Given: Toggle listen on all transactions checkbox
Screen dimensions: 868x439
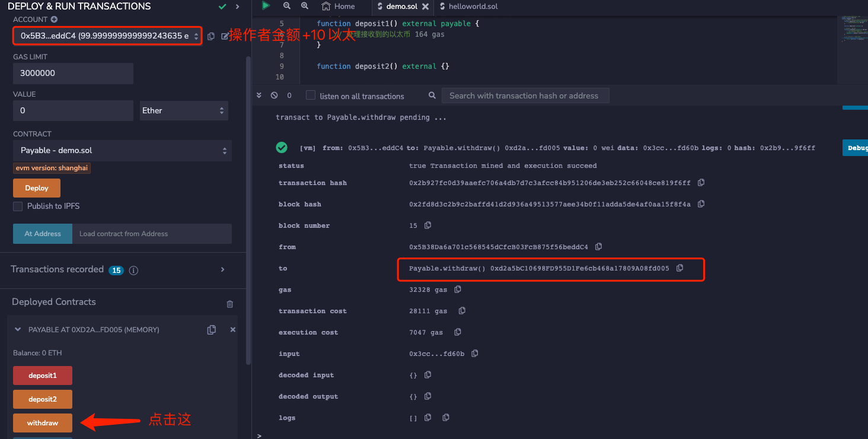Looking at the screenshot, I should coord(311,96).
